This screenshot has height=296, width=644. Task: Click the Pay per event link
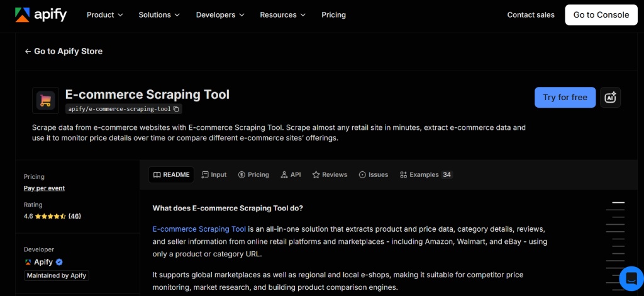click(x=44, y=188)
